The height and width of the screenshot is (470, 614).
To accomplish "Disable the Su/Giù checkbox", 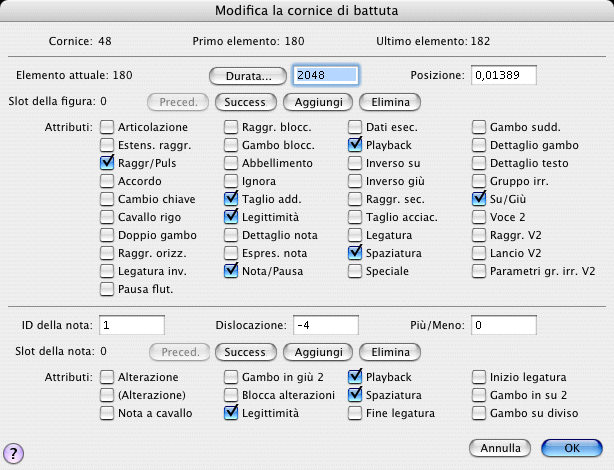I will (479, 199).
